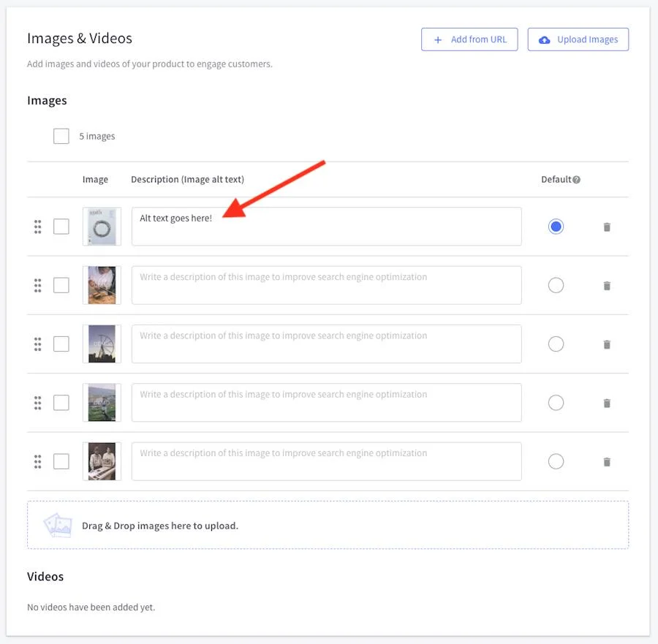Check the fifth image row checkbox

click(61, 461)
